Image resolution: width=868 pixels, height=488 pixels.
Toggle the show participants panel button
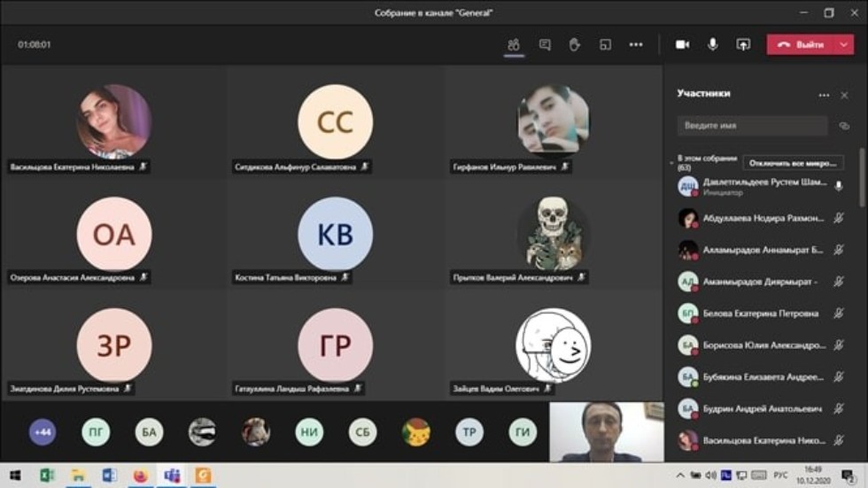point(514,44)
